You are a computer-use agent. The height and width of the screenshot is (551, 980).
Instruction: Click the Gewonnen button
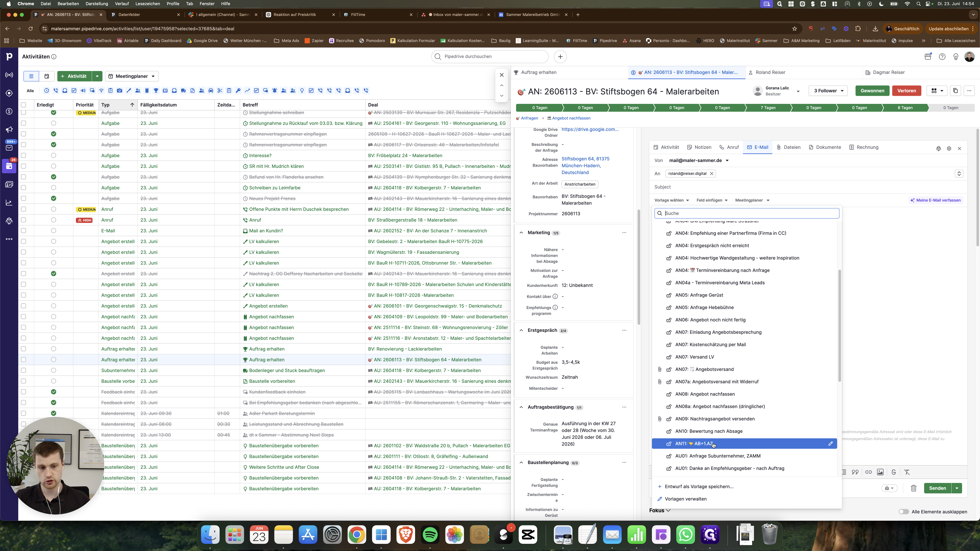pos(872,91)
